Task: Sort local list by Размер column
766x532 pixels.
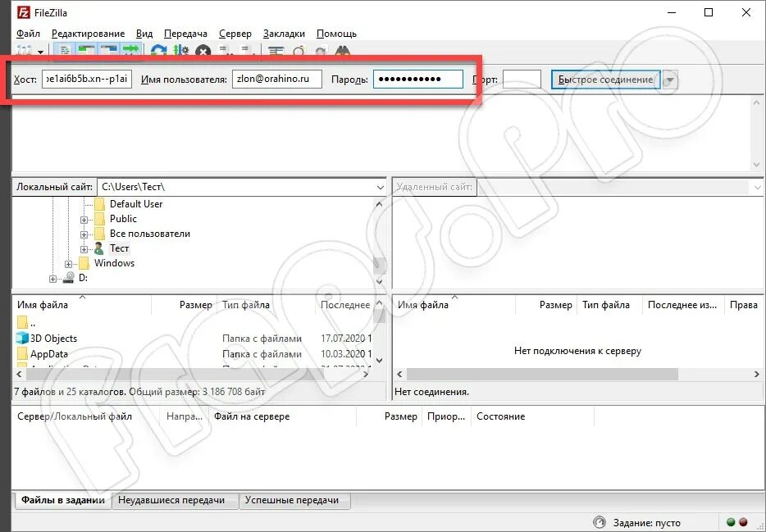Action: coord(185,305)
